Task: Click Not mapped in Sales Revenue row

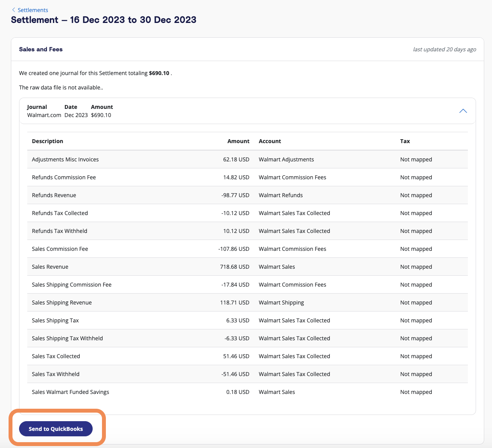Action: coord(416,267)
